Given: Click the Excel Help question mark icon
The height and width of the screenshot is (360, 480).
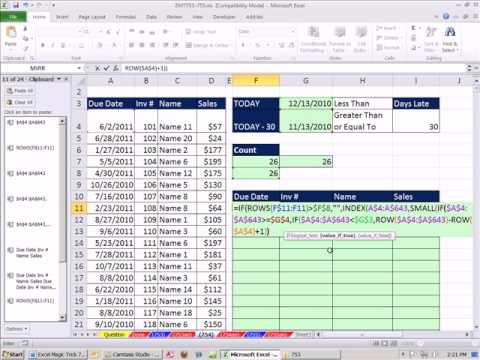Looking at the screenshot, I should (x=446, y=16).
